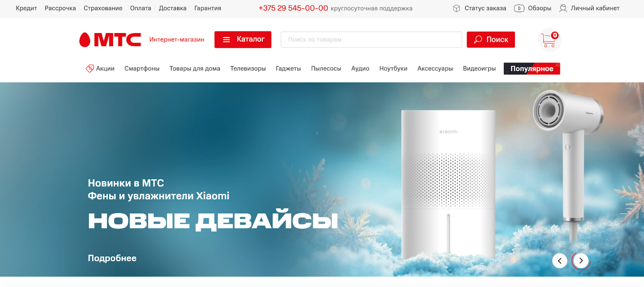The image size is (644, 287).
Task: Go to previous banner slide
Action: [x=559, y=261]
